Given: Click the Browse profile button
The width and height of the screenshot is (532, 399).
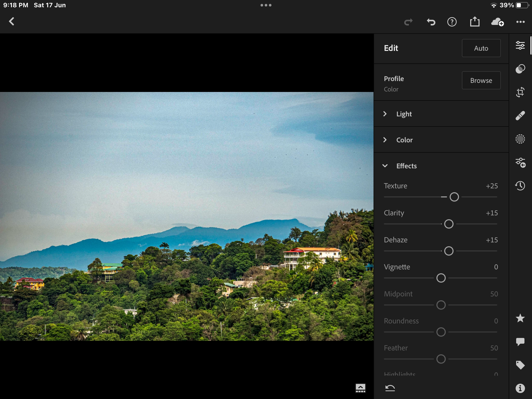Looking at the screenshot, I should click(x=481, y=81).
